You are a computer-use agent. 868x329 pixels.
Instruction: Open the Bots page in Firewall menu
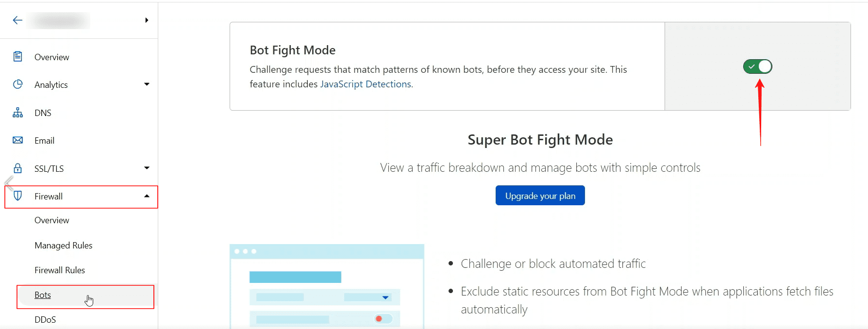(x=42, y=295)
